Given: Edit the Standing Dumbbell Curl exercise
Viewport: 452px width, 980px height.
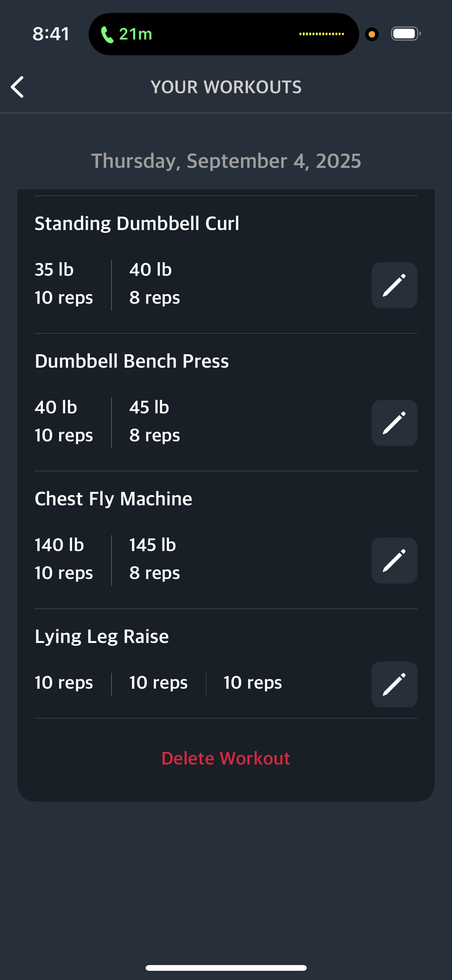Looking at the screenshot, I should pos(394,285).
